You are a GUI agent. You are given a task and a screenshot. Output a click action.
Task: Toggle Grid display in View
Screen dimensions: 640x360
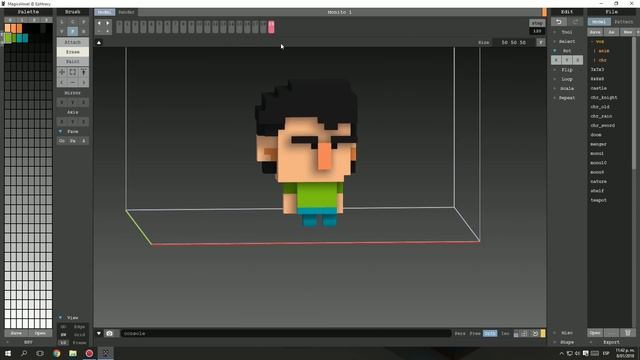coord(80,335)
